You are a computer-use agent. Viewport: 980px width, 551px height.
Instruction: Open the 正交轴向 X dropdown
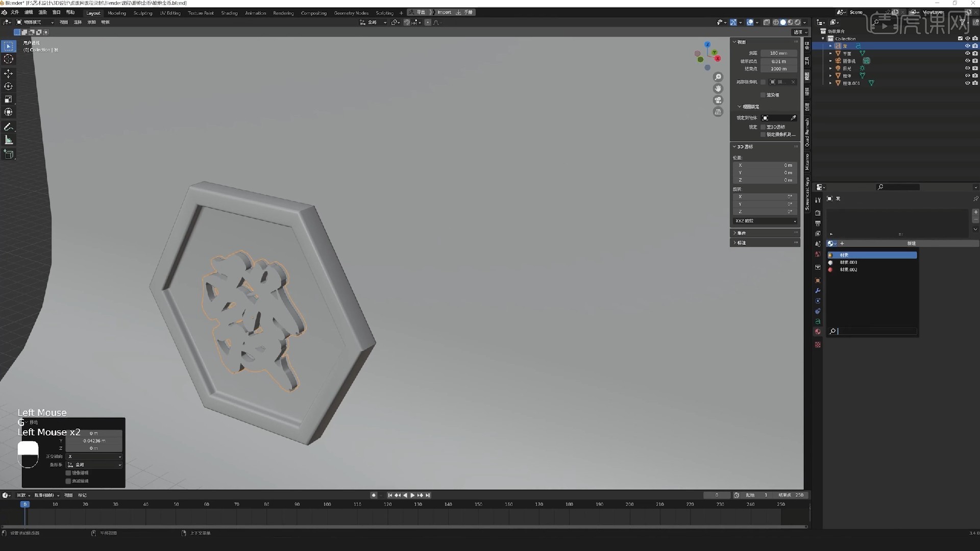(x=94, y=457)
